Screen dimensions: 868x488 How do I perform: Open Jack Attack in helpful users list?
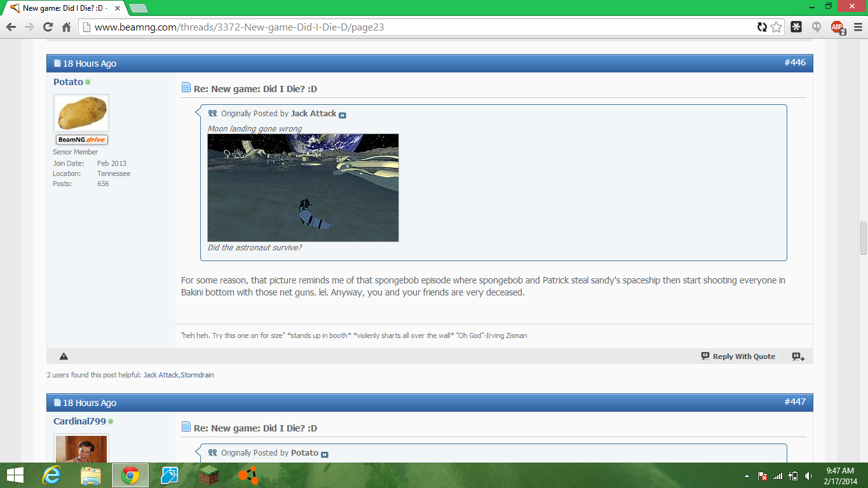[x=161, y=375]
